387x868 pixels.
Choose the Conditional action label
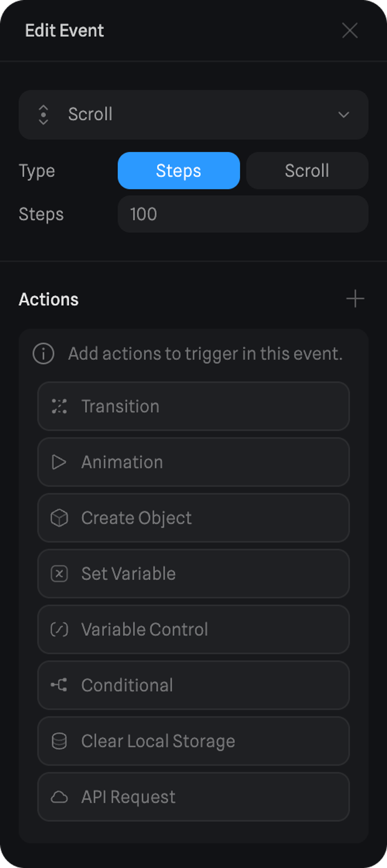[x=127, y=685]
